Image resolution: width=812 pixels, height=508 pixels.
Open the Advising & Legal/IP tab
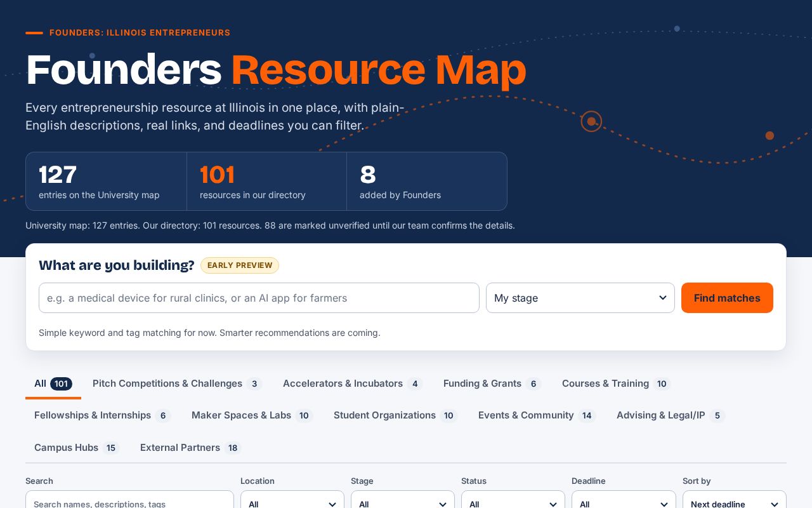coord(671,415)
